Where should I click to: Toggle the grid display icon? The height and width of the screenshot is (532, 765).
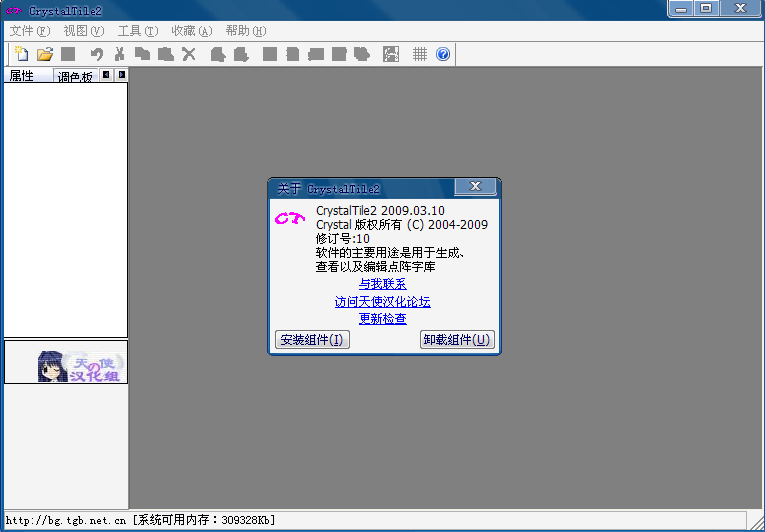point(420,54)
